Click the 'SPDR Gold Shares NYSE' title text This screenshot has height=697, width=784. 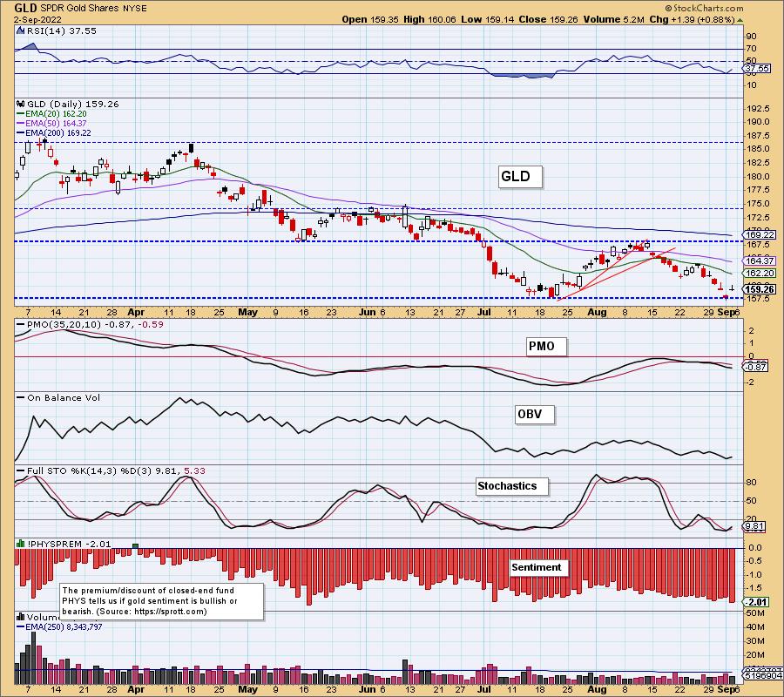coord(93,9)
